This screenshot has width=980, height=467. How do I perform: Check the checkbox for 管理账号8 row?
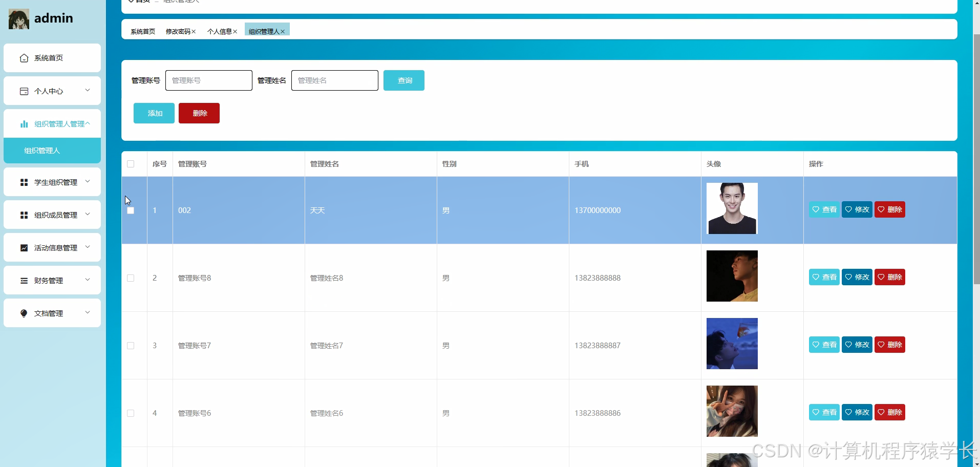point(131,278)
